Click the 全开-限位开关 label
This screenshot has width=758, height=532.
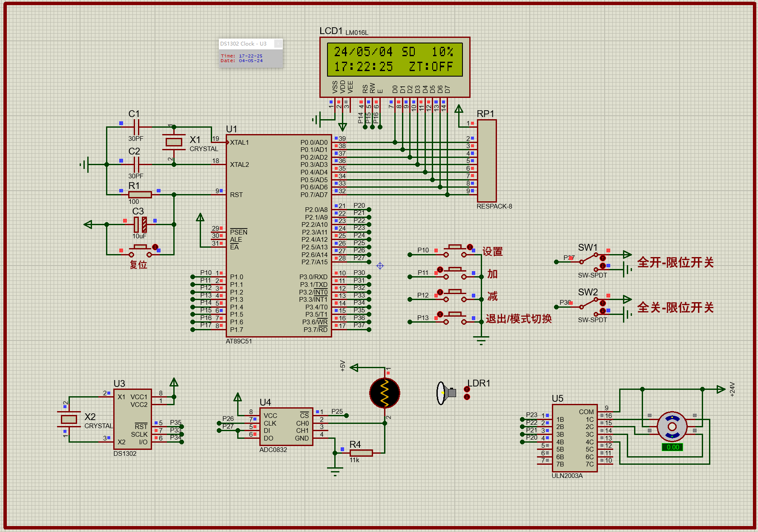[675, 262]
